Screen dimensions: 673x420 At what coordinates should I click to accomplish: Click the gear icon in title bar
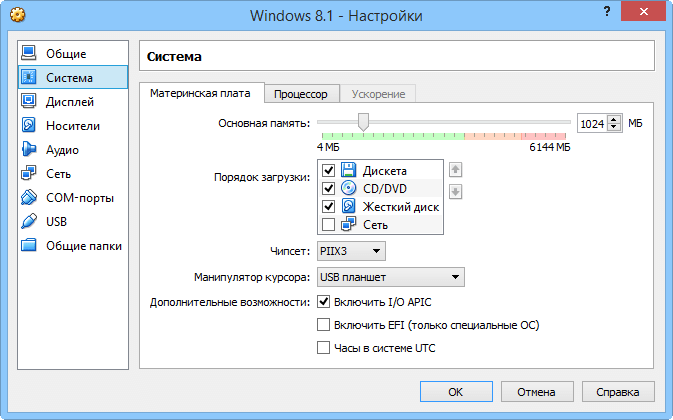click(18, 15)
